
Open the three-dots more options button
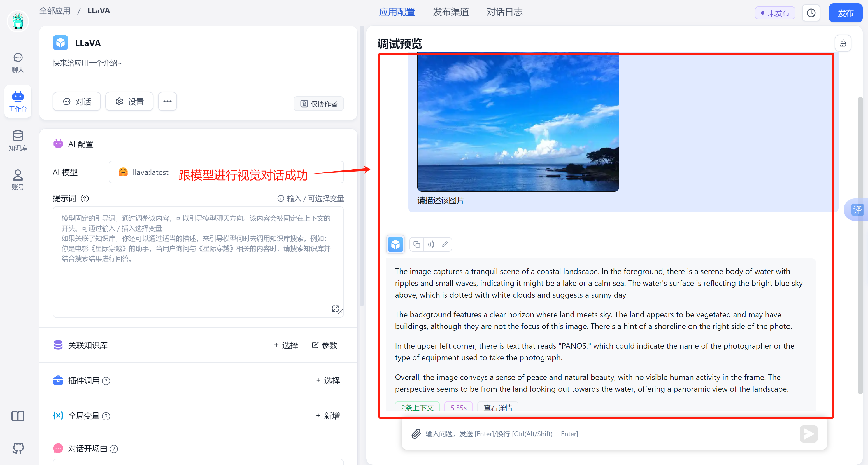coord(167,101)
